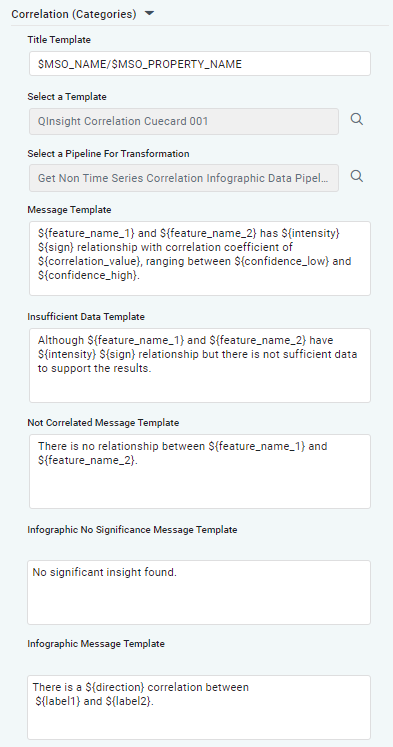Open the template search magnifier icon
This screenshot has height=747, width=393.
(x=357, y=120)
